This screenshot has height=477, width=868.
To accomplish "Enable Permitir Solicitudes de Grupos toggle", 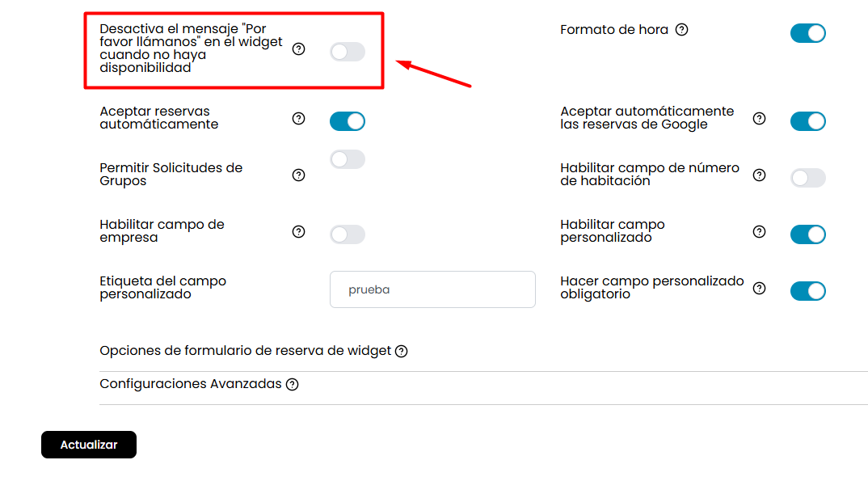I will coord(347,159).
